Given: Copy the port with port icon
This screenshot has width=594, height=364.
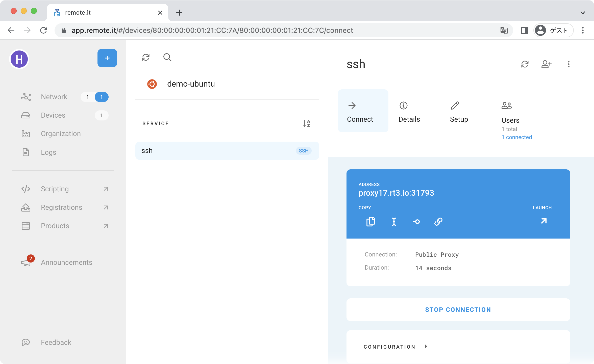Looking at the screenshot, I should [416, 221].
